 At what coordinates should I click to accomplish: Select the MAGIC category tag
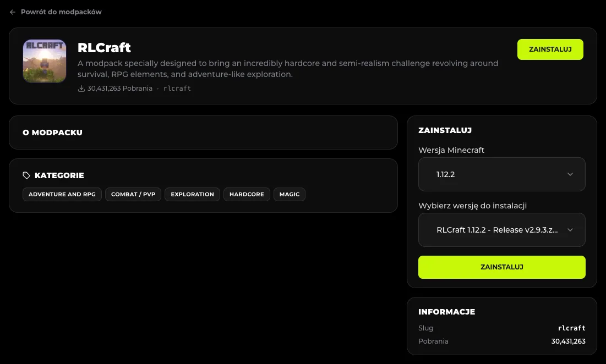click(x=290, y=194)
